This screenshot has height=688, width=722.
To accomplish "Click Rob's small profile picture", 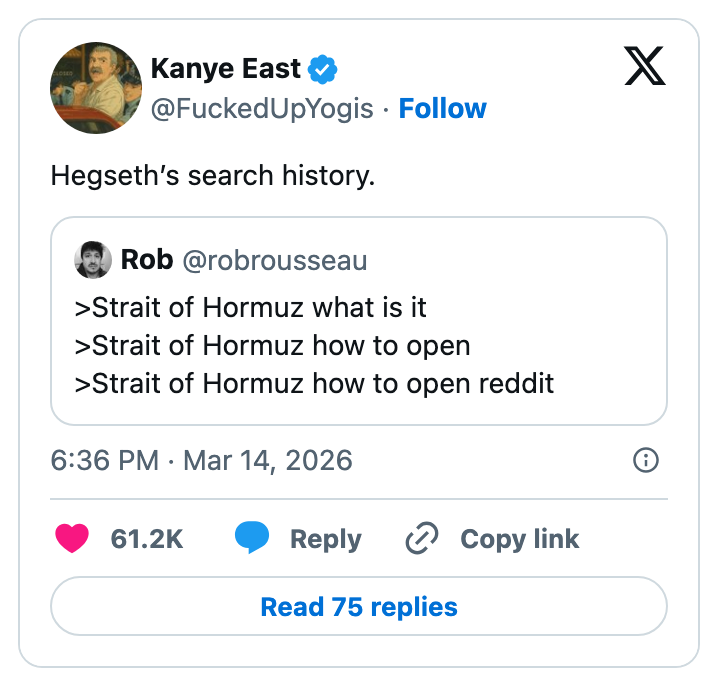I will tap(93, 260).
